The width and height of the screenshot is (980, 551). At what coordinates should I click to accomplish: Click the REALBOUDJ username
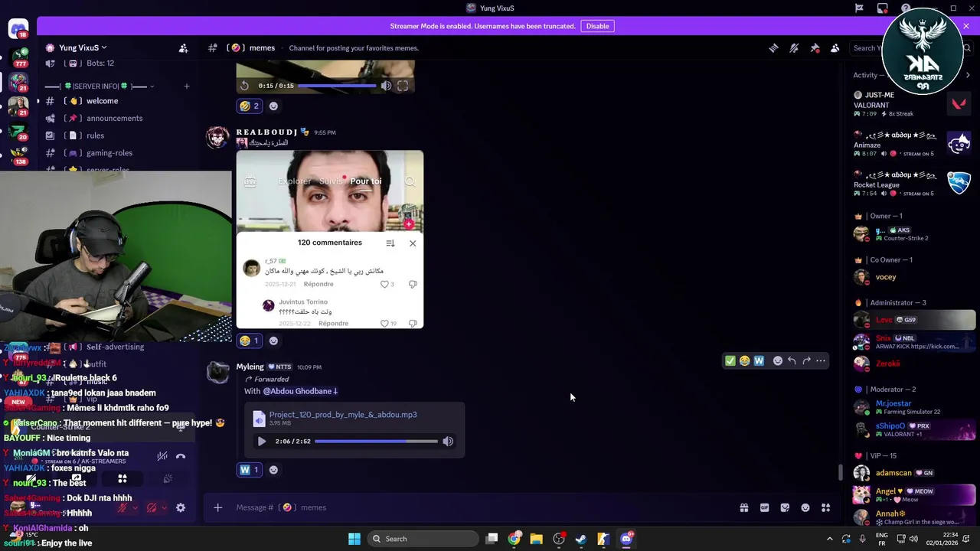click(x=266, y=132)
